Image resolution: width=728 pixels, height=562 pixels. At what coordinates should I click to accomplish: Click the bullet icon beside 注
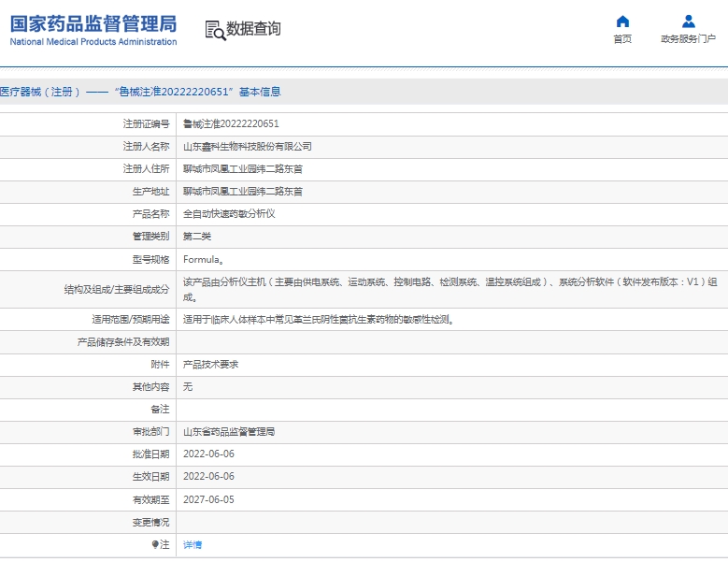click(x=155, y=544)
